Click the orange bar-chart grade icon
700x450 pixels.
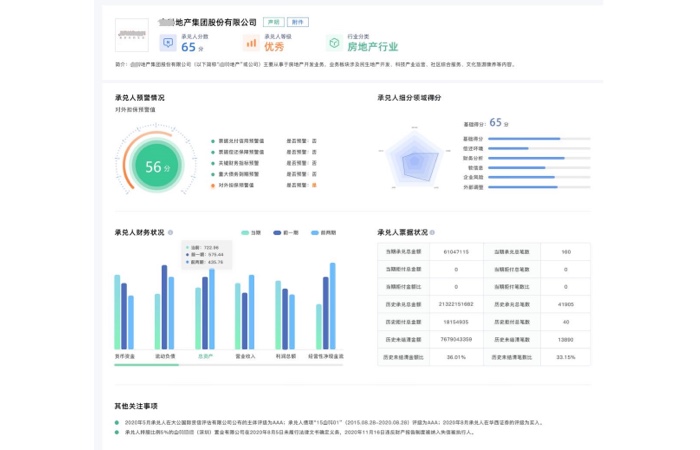tap(251, 43)
